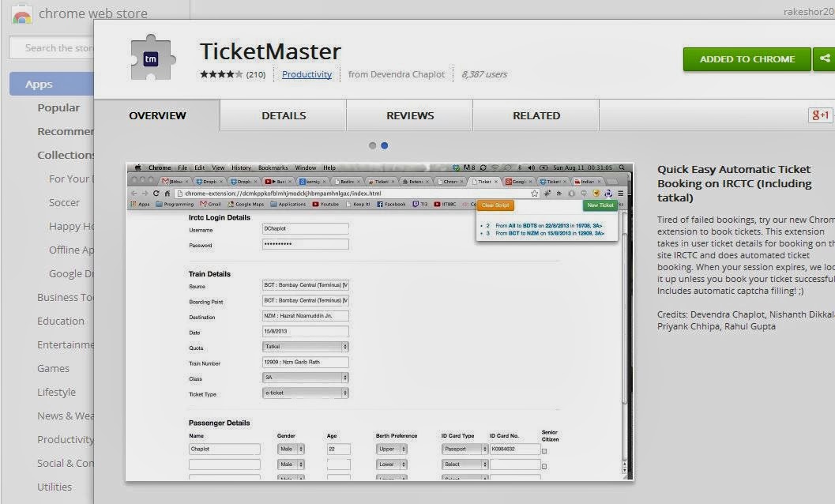The image size is (835, 504).
Task: Click the Facebook bookmark in the bookmarks bar
Action: [x=391, y=204]
